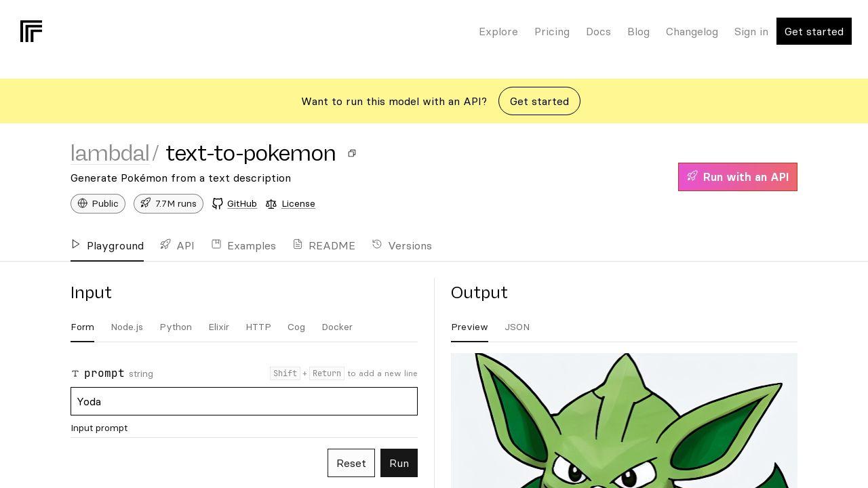Click the Run button

399,463
